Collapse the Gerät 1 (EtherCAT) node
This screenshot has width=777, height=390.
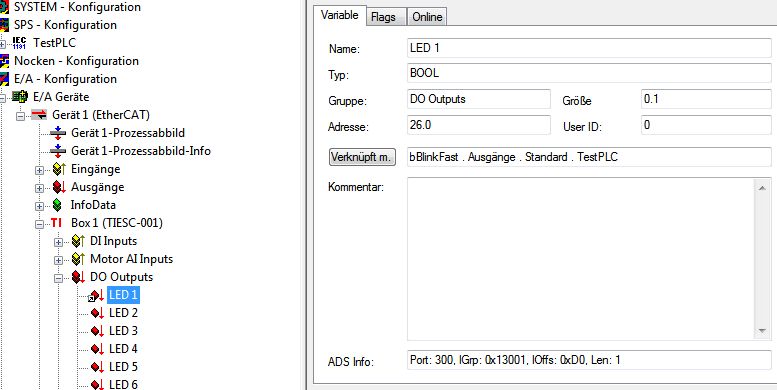20,115
